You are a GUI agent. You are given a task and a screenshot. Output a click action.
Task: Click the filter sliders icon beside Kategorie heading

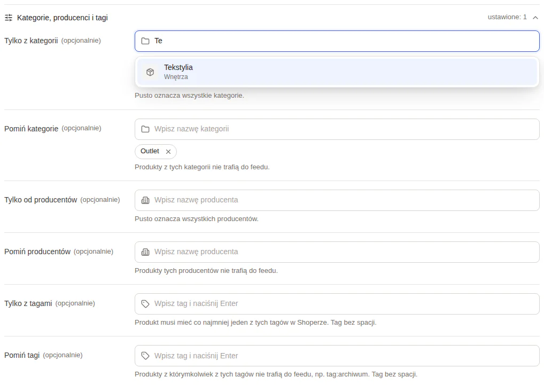point(9,18)
